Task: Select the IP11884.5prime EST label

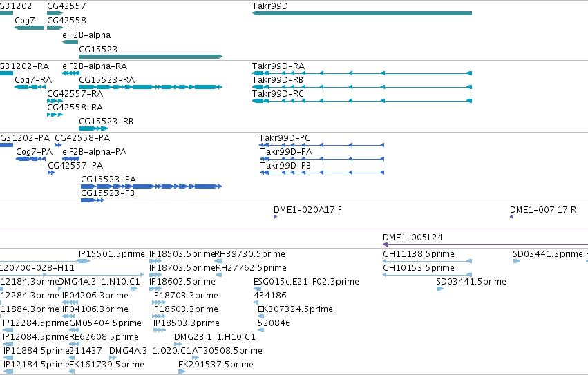Action: (x=37, y=351)
